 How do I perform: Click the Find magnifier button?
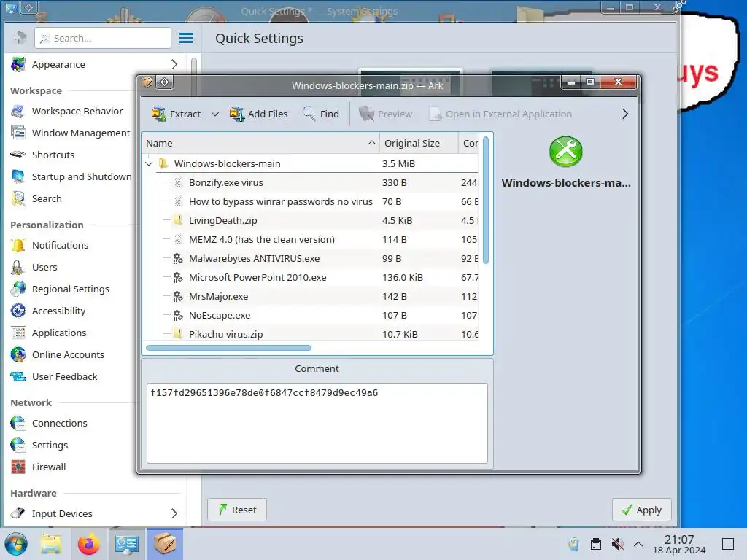[x=321, y=114]
